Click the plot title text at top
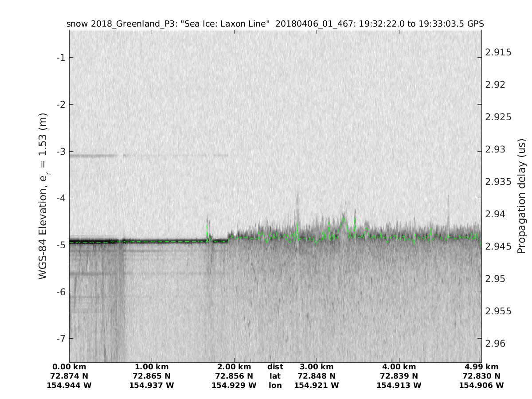This screenshot has width=532, height=399. [x=275, y=23]
